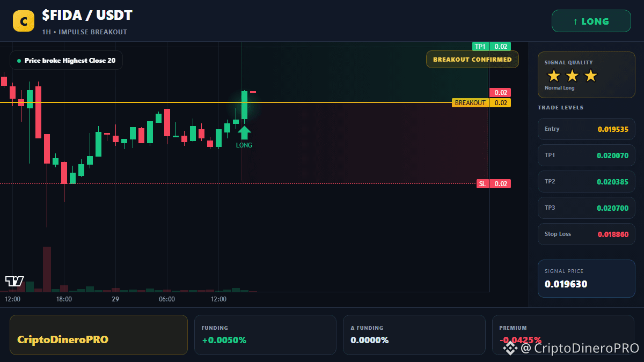Click the Stop Loss 0.018860 row

pyautogui.click(x=586, y=234)
